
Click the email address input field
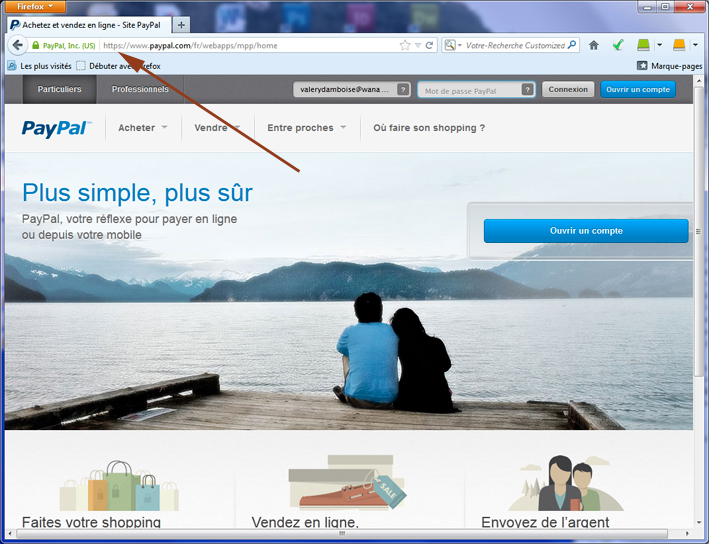pos(351,89)
